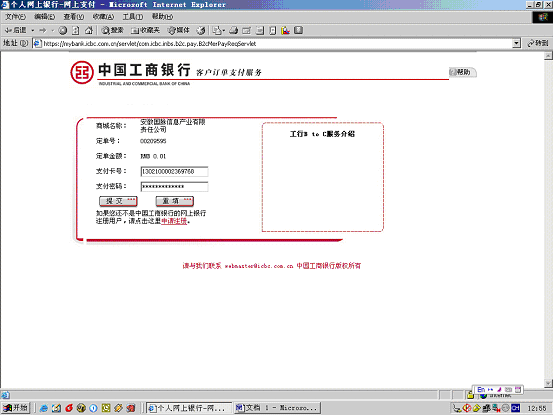Viewport: 553px width, 415px height.
Task: Click the Mail toolbar icon
Action: tap(217, 30)
